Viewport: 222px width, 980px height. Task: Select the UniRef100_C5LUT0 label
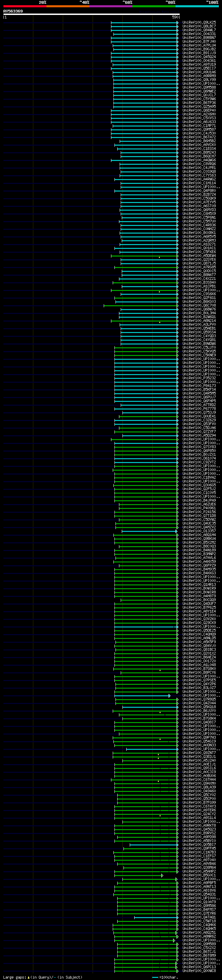(199, 347)
